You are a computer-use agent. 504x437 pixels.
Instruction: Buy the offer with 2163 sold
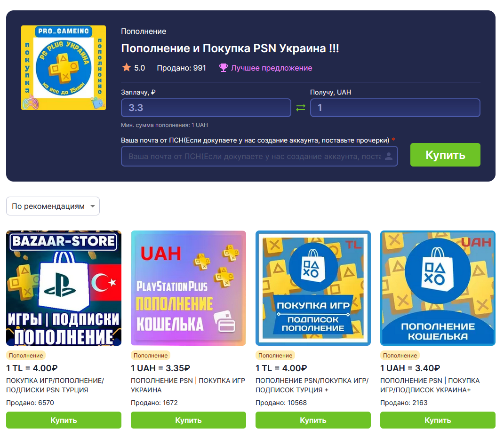click(x=438, y=420)
